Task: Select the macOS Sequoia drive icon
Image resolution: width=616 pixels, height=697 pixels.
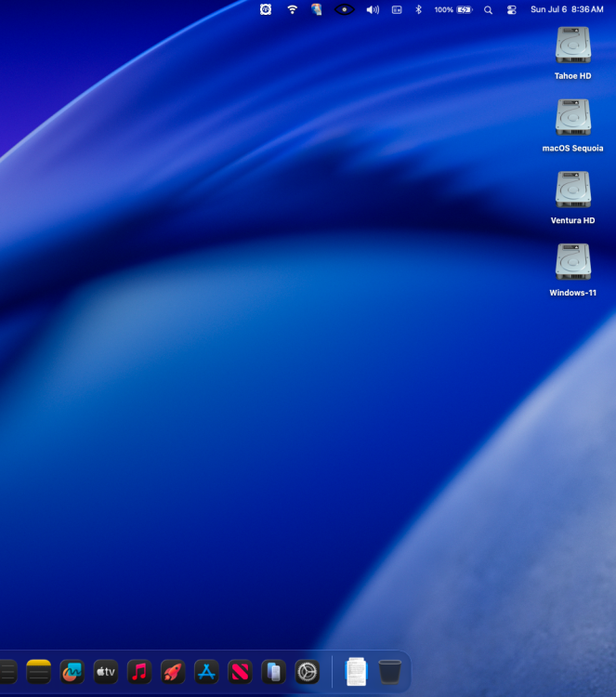Action: pos(573,118)
